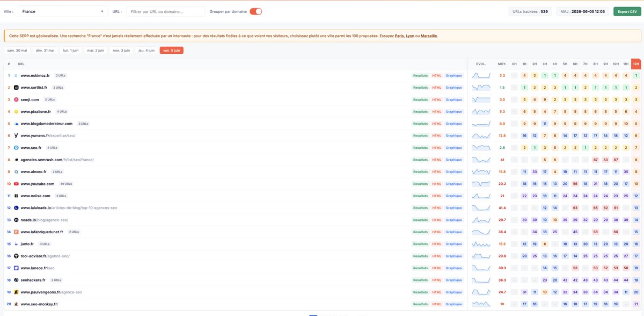The width and height of the screenshot is (644, 316).
Task: Select the dim. 31 mai date tab
Action: click(45, 51)
